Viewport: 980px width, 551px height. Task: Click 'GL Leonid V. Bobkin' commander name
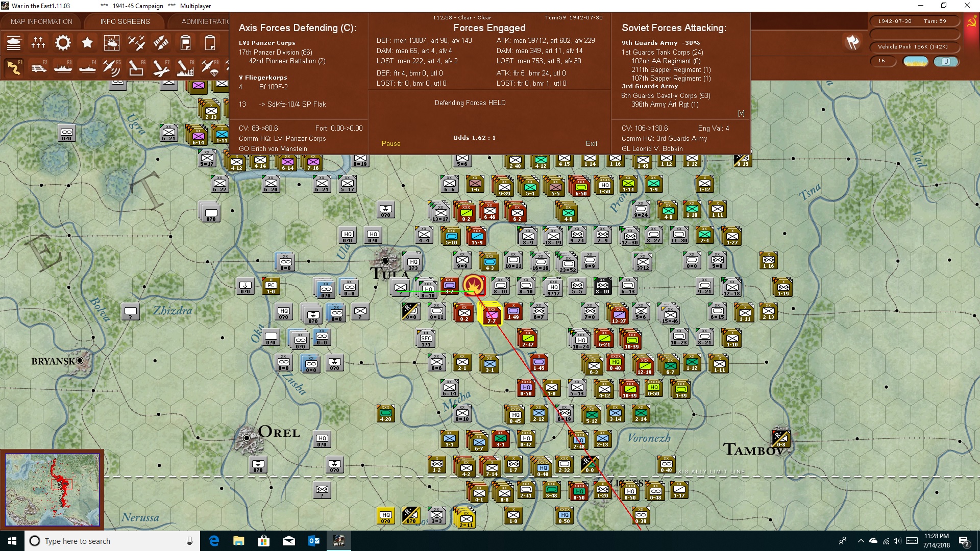[x=652, y=148]
